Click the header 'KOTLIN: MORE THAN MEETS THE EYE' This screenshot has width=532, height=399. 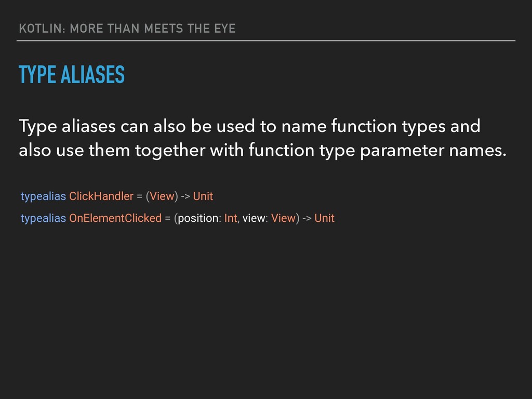click(127, 29)
